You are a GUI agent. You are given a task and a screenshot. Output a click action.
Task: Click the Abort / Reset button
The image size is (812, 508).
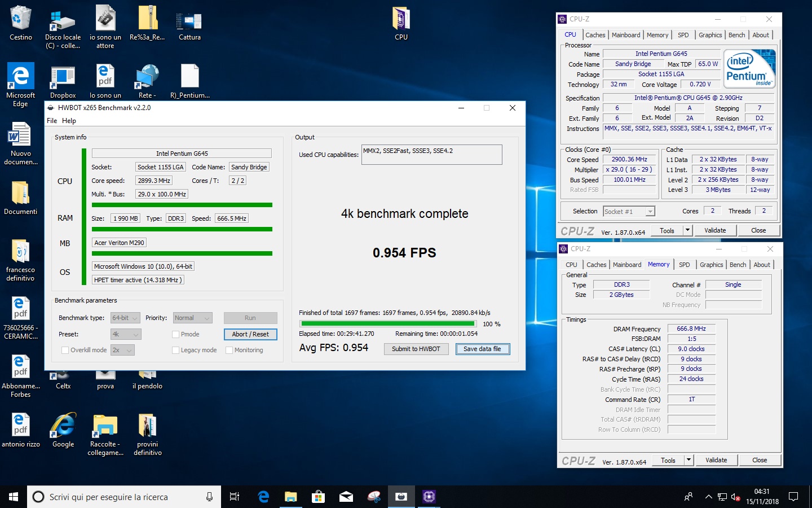(250, 334)
